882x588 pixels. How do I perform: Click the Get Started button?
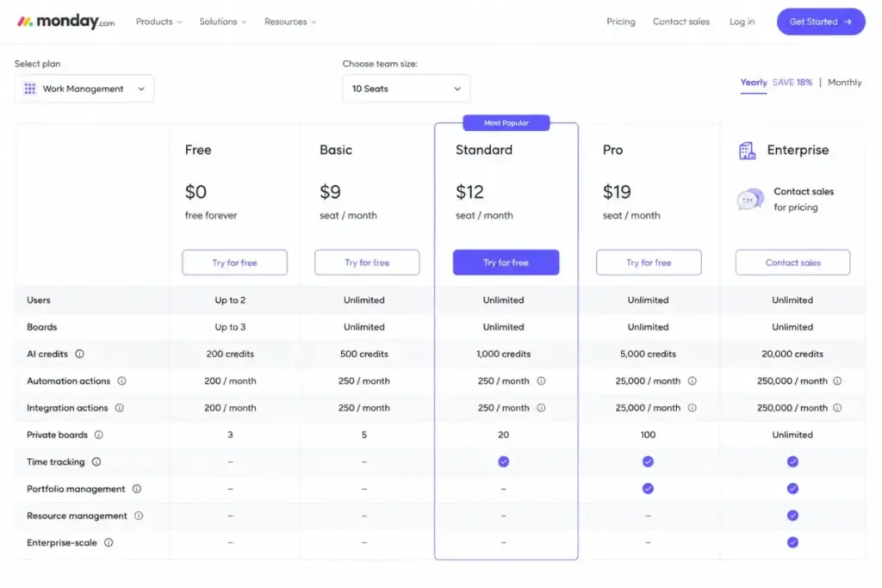[821, 22]
